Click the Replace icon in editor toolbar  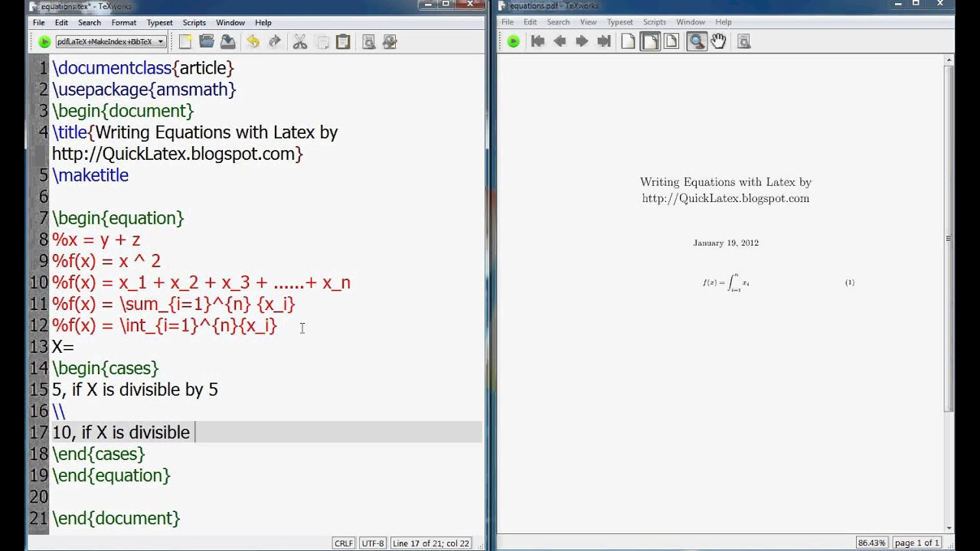(390, 41)
